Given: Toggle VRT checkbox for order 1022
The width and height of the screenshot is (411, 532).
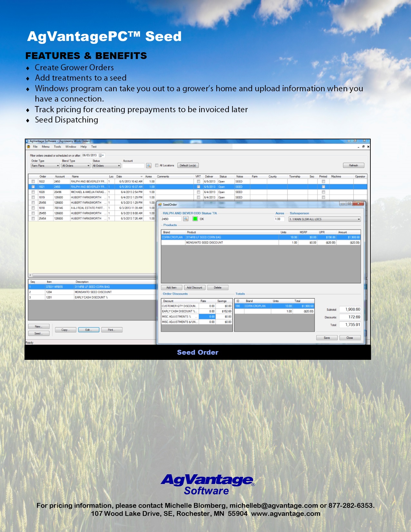Looking at the screenshot, I should tap(199, 182).
